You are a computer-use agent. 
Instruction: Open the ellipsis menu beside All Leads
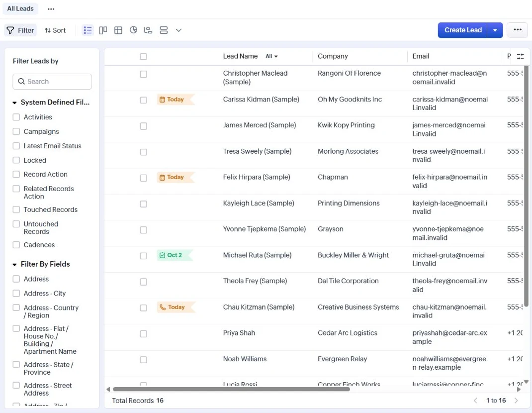pos(51,9)
